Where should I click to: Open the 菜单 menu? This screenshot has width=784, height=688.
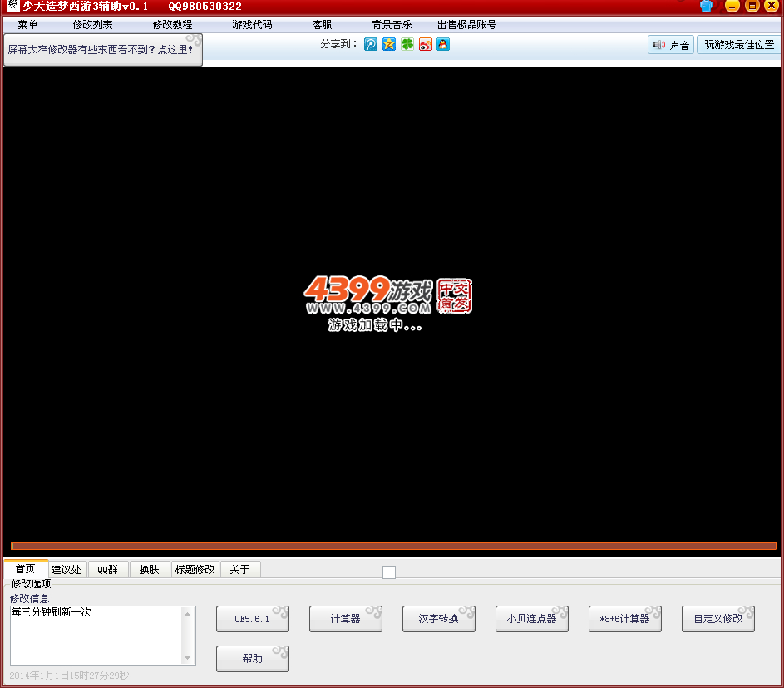(x=28, y=24)
